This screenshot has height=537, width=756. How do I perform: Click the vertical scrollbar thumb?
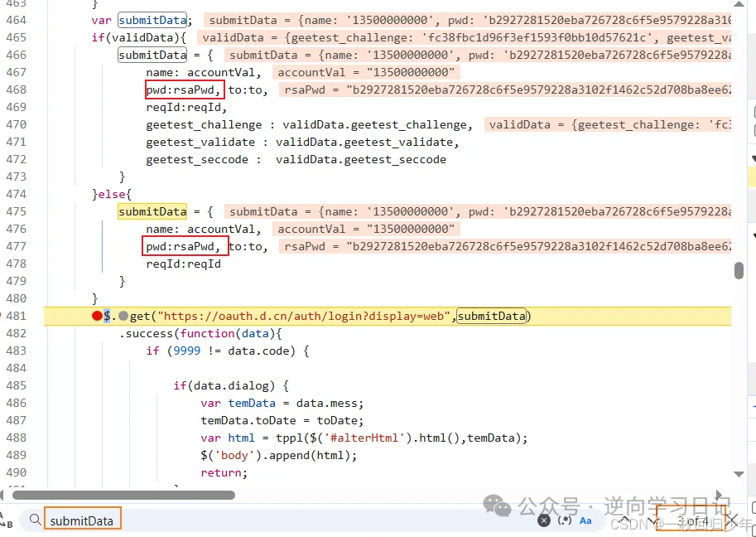tap(739, 270)
